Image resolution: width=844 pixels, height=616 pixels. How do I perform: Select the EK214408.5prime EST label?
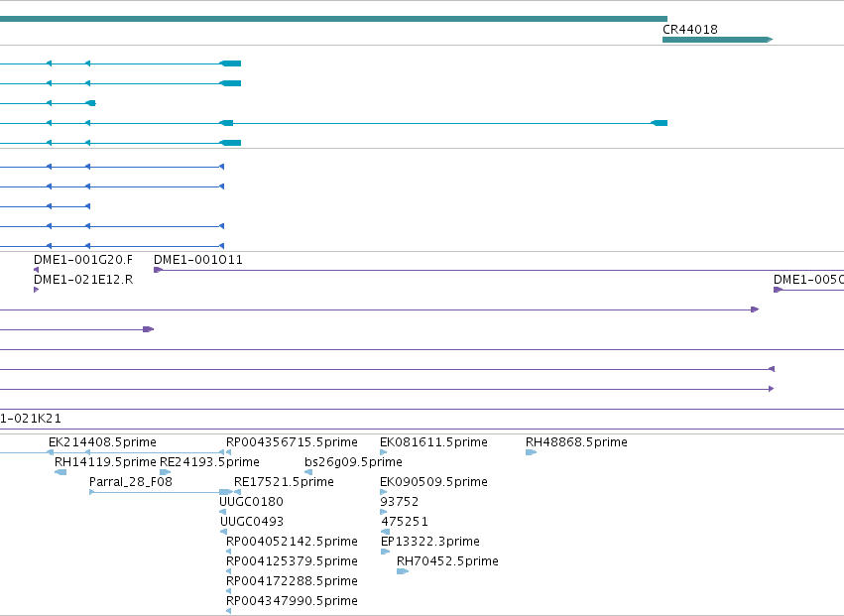coord(102,442)
